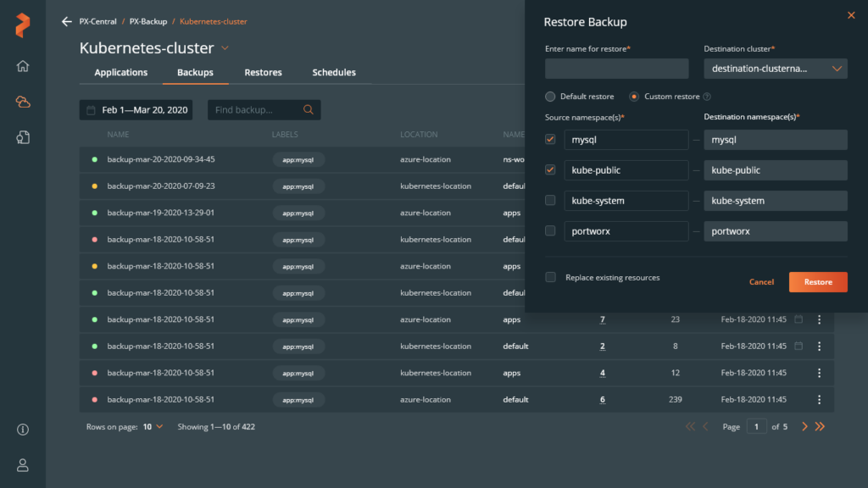Screen dimensions: 868x488
Task: Expand the Kubernetes-cluster title dropdown
Action: 225,48
